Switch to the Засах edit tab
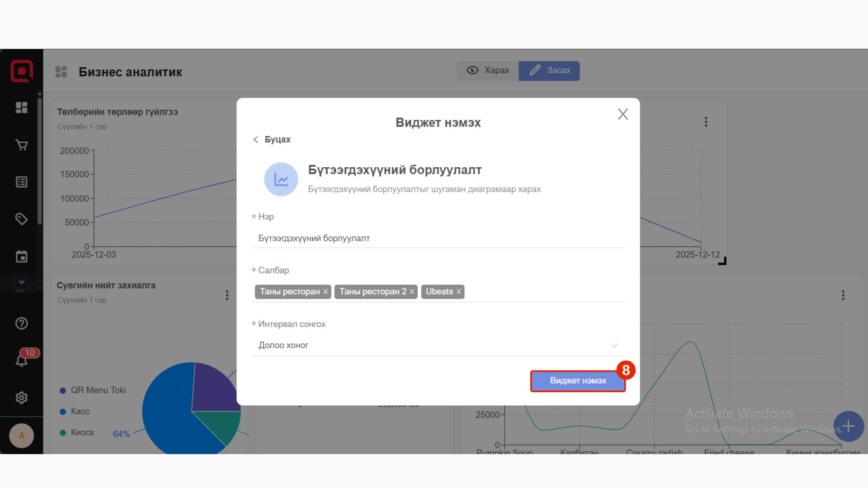The width and height of the screenshot is (868, 488). 549,70
